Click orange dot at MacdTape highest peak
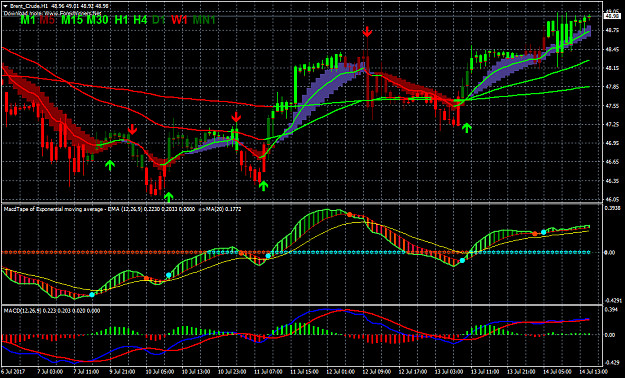The height and width of the screenshot is (378, 625). point(350,215)
